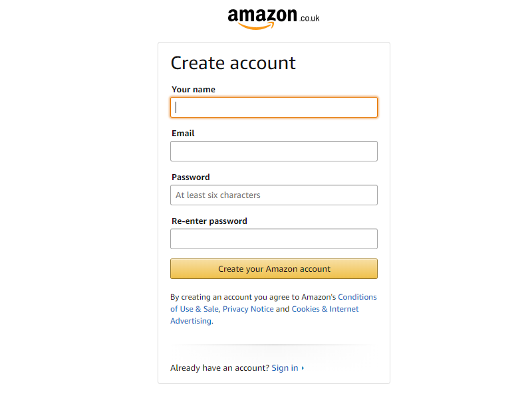Image resolution: width=532 pixels, height=398 pixels.
Task: Focus the Re-enter password field
Action: click(x=274, y=239)
